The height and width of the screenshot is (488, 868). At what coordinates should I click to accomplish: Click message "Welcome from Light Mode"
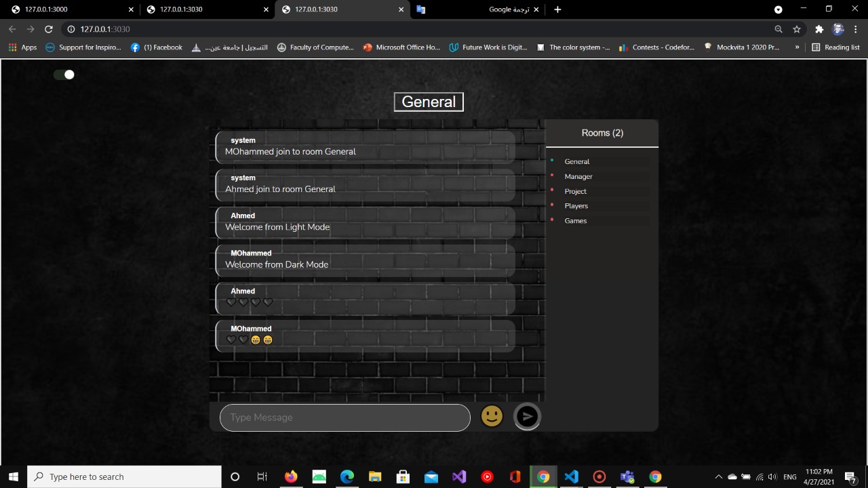tap(366, 222)
